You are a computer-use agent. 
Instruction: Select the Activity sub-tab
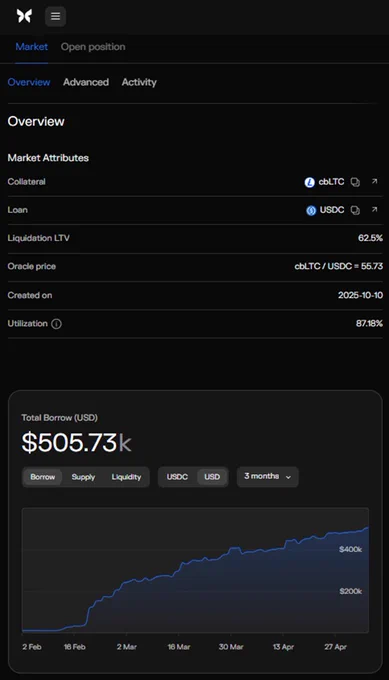(x=139, y=82)
